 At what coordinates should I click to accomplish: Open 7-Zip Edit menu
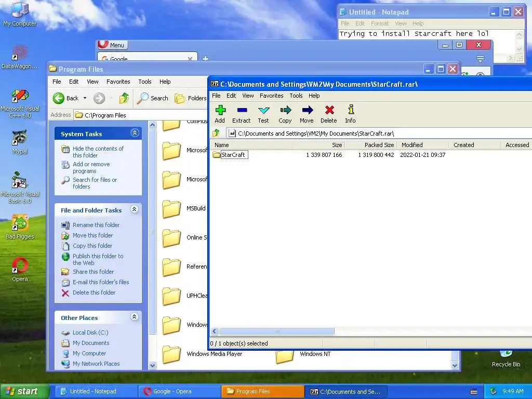tap(231, 96)
